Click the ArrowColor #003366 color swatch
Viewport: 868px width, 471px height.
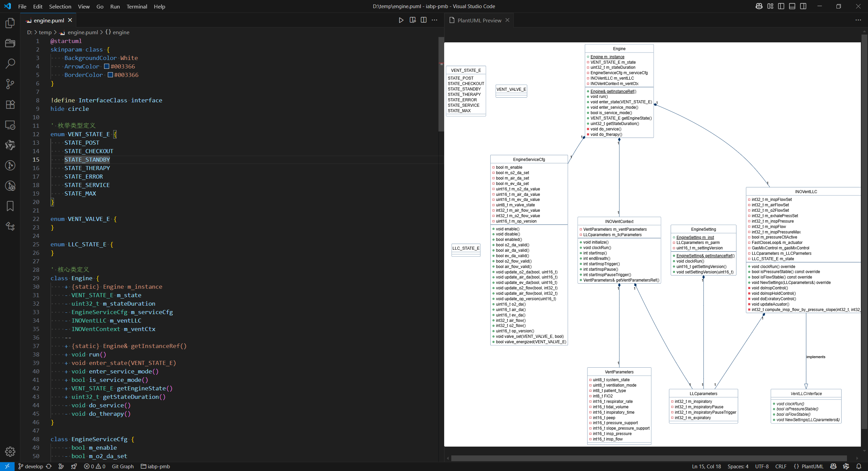(x=106, y=66)
